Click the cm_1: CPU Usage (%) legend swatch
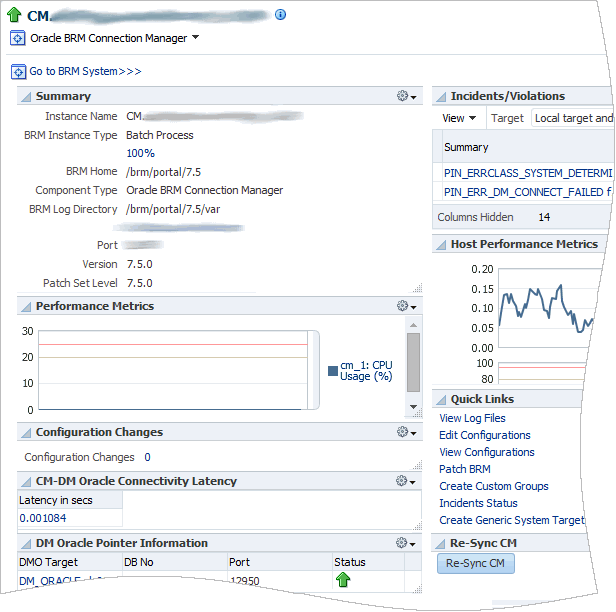 [333, 371]
